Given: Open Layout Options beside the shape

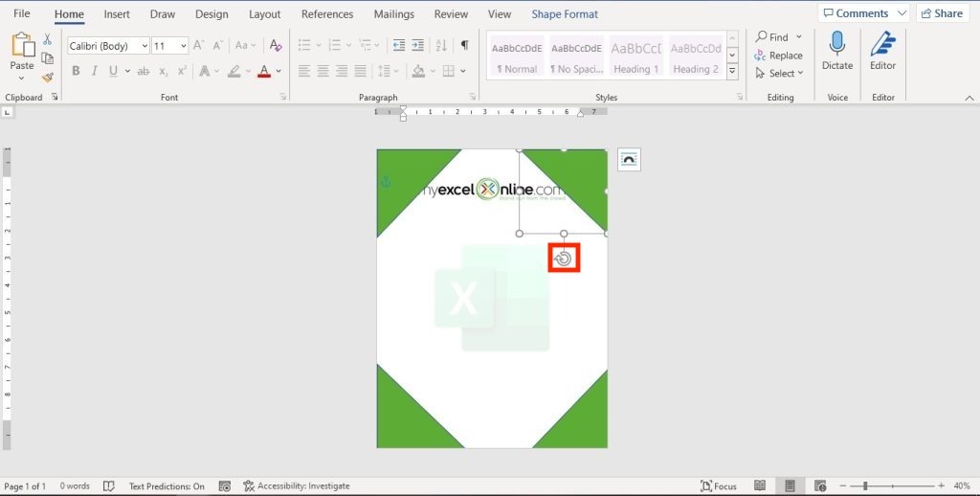Looking at the screenshot, I should tap(629, 160).
